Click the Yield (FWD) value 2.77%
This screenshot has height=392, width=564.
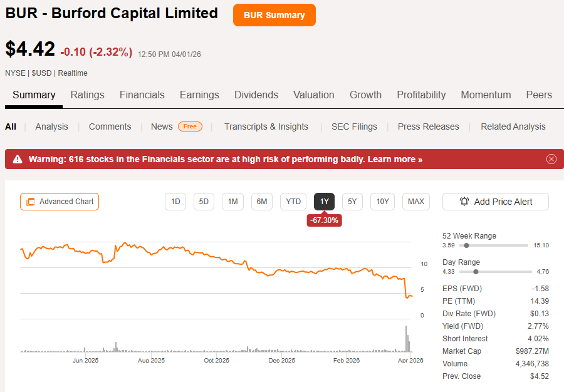[538, 326]
